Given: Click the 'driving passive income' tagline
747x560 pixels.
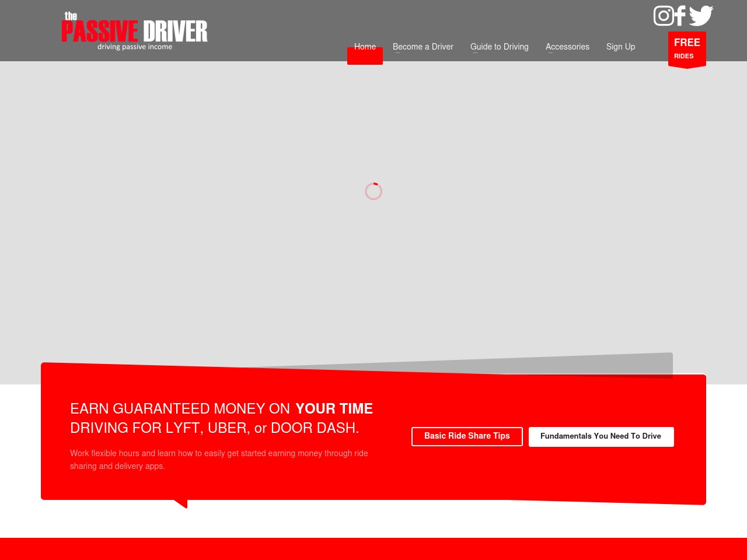Looking at the screenshot, I should coord(135,47).
